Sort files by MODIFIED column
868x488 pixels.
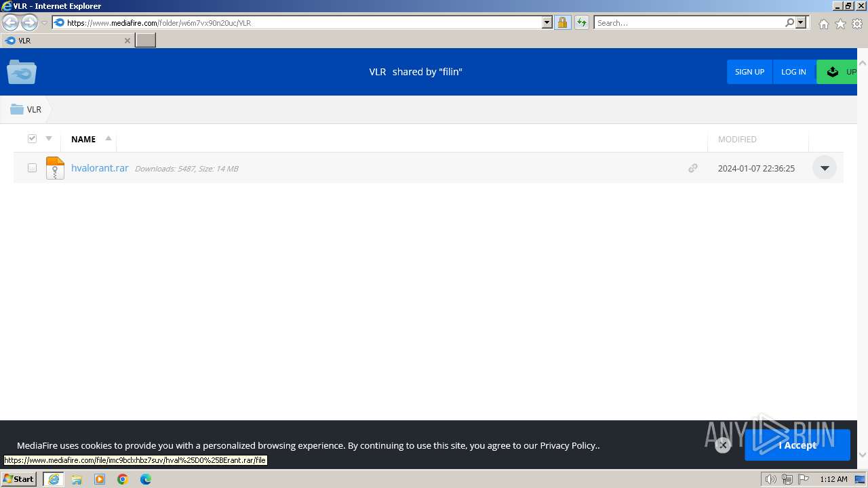[x=737, y=139]
